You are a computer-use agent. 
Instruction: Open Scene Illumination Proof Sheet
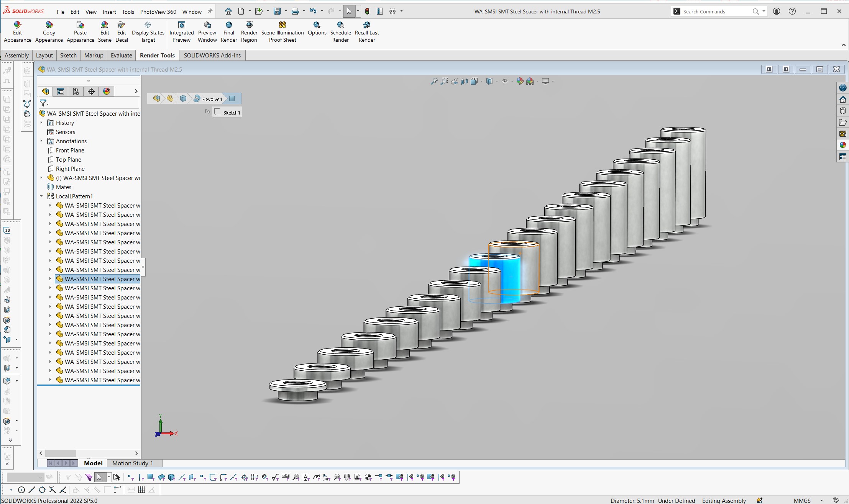[x=282, y=32]
